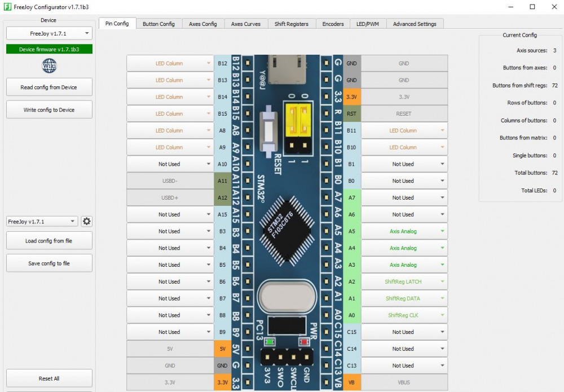Open pin B7 function dropdown

click(170, 298)
